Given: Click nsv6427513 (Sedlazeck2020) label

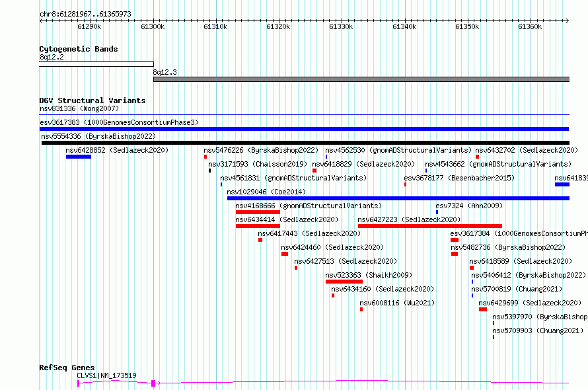Looking at the screenshot, I should pos(346,261).
